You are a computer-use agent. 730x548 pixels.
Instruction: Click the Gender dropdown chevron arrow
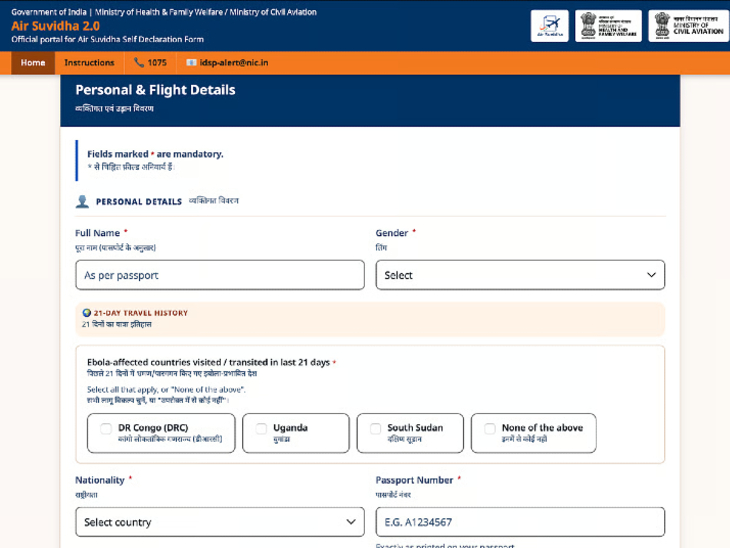651,275
